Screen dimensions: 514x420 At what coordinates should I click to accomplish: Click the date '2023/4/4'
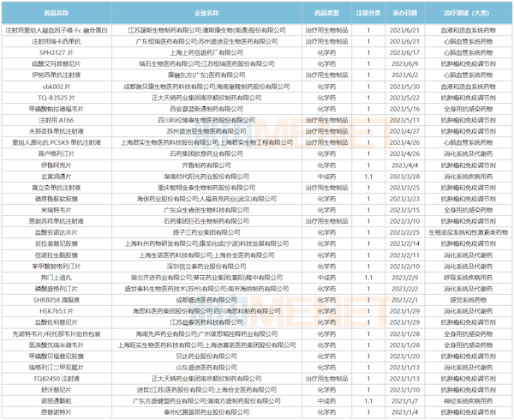pyautogui.click(x=405, y=165)
